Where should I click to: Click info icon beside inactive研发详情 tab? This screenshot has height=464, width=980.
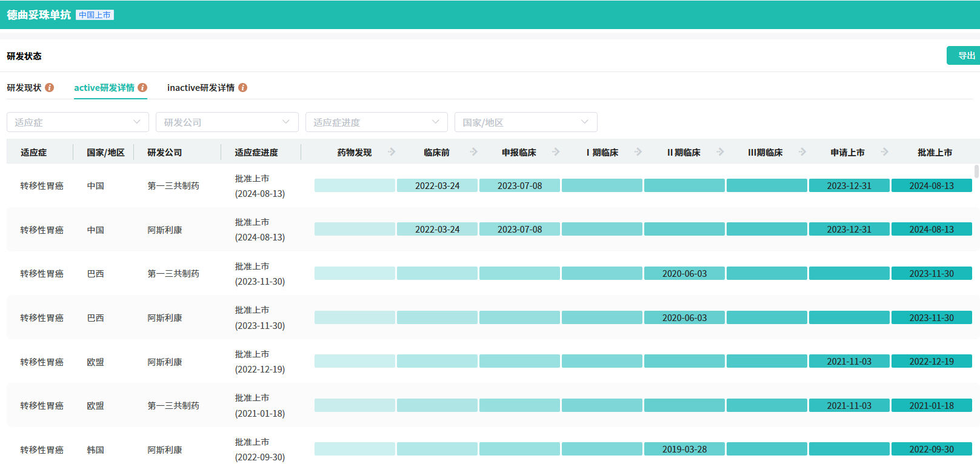(242, 88)
